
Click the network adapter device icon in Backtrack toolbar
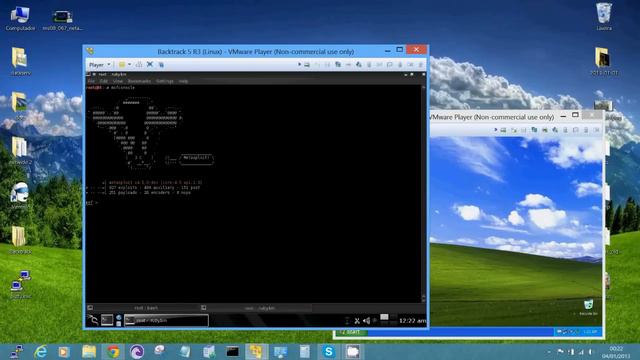[338, 64]
